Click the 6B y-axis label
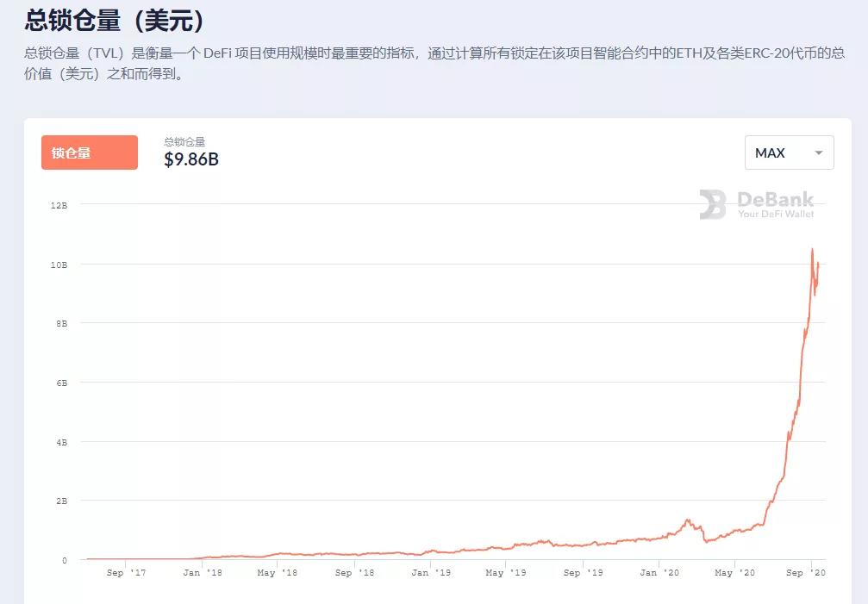868x604 pixels. 61,382
